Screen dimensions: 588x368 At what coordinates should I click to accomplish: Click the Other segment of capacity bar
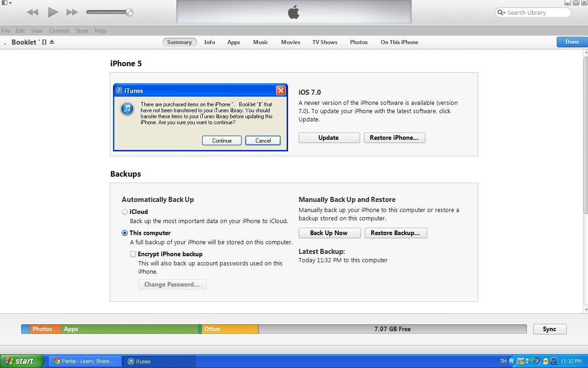230,329
